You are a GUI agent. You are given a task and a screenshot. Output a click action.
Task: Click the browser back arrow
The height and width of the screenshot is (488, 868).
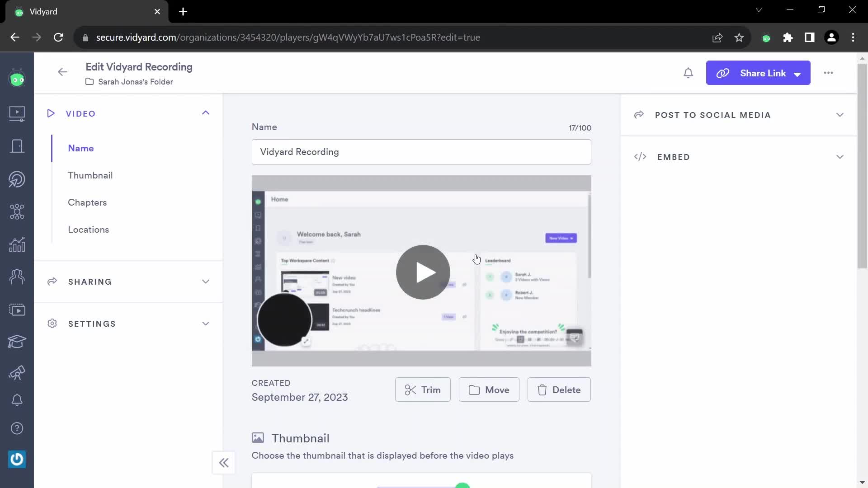tap(15, 38)
